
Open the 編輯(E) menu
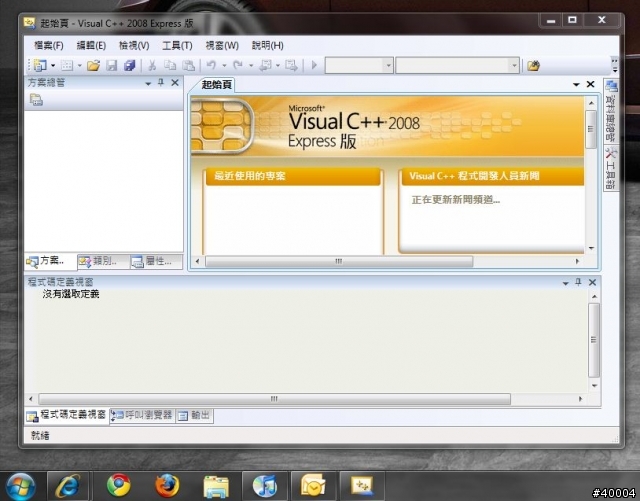(91, 45)
